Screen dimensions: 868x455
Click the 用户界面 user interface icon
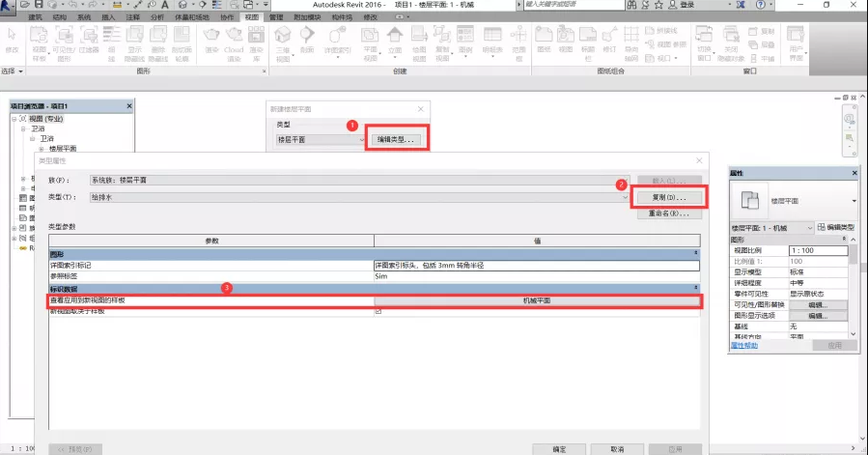[x=796, y=43]
